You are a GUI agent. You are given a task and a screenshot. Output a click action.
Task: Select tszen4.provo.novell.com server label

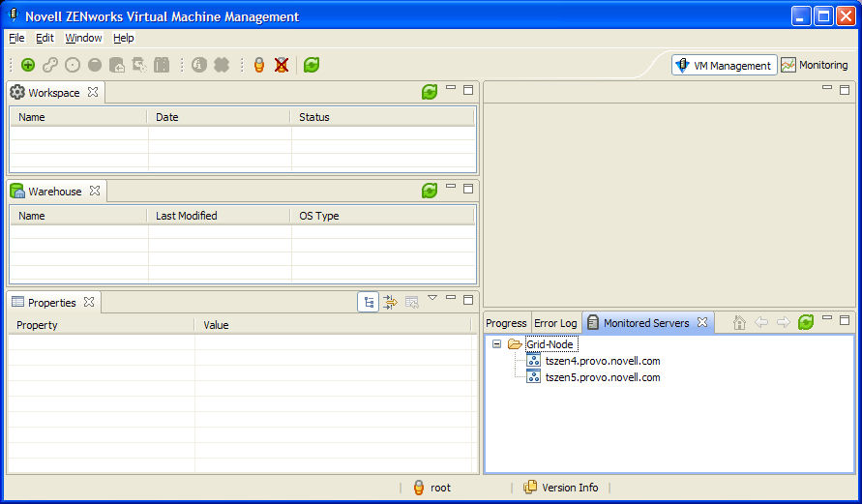pos(603,361)
